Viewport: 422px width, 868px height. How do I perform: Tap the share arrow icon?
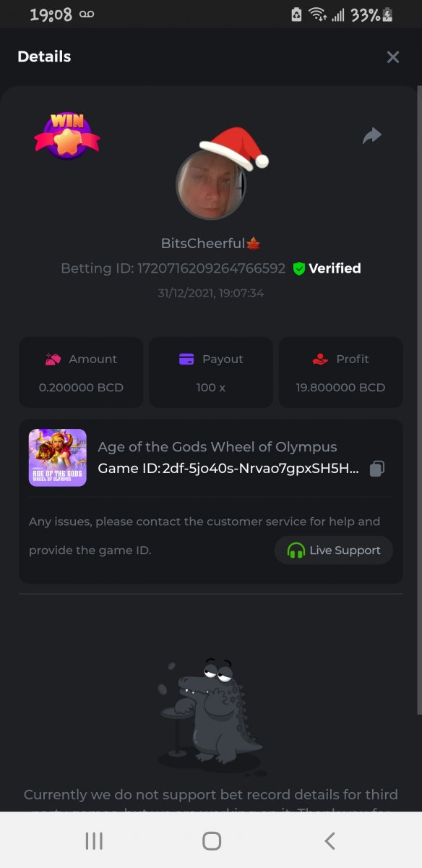click(x=371, y=135)
